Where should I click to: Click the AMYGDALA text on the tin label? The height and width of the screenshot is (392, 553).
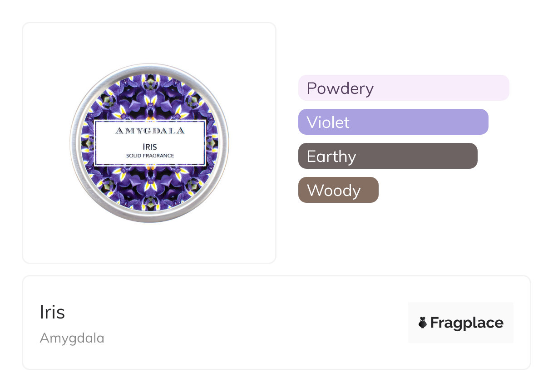150,131
